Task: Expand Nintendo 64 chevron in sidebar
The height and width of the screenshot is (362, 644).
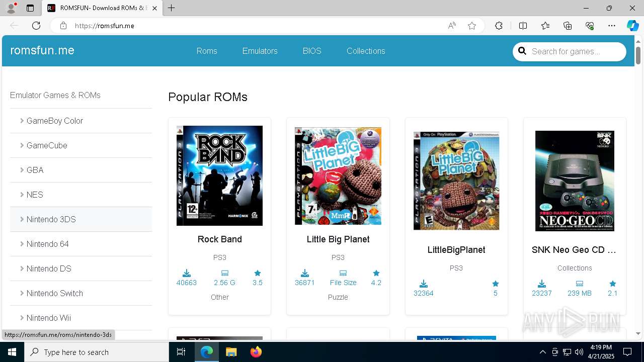Action: (x=22, y=244)
